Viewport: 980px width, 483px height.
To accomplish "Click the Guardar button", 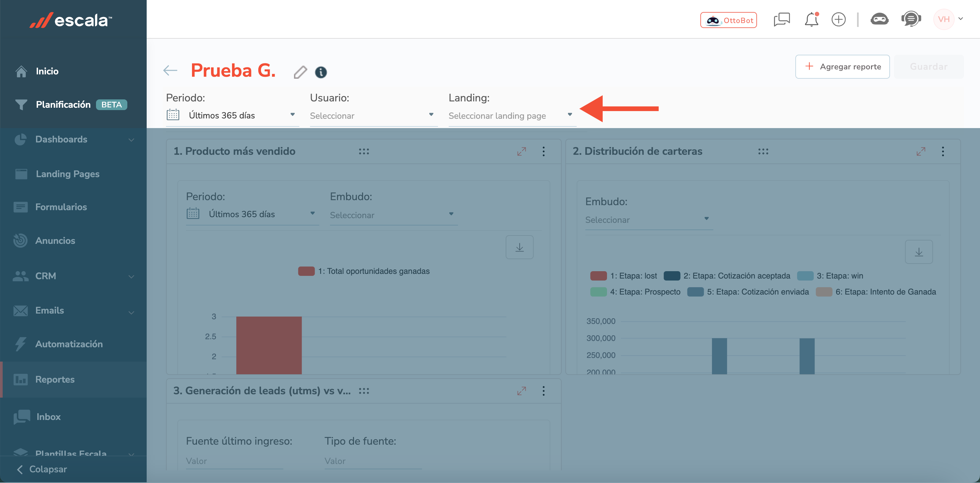I will tap(928, 67).
